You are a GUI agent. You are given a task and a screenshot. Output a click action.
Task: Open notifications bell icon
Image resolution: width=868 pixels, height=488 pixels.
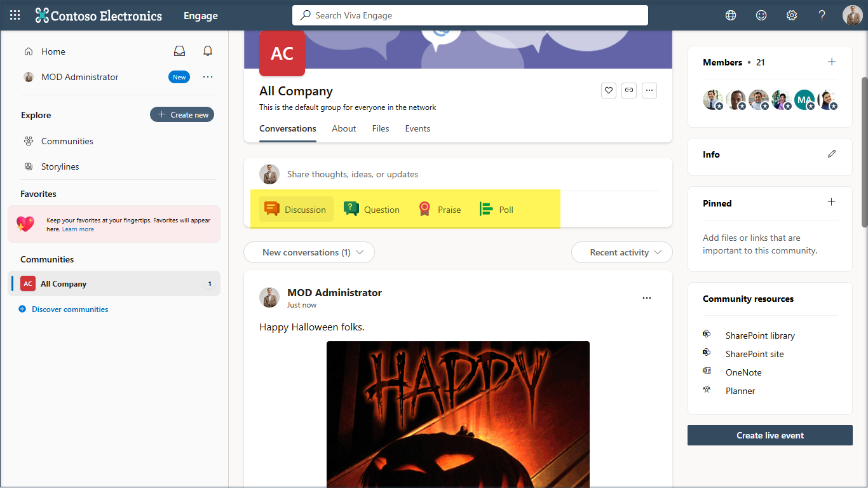208,51
